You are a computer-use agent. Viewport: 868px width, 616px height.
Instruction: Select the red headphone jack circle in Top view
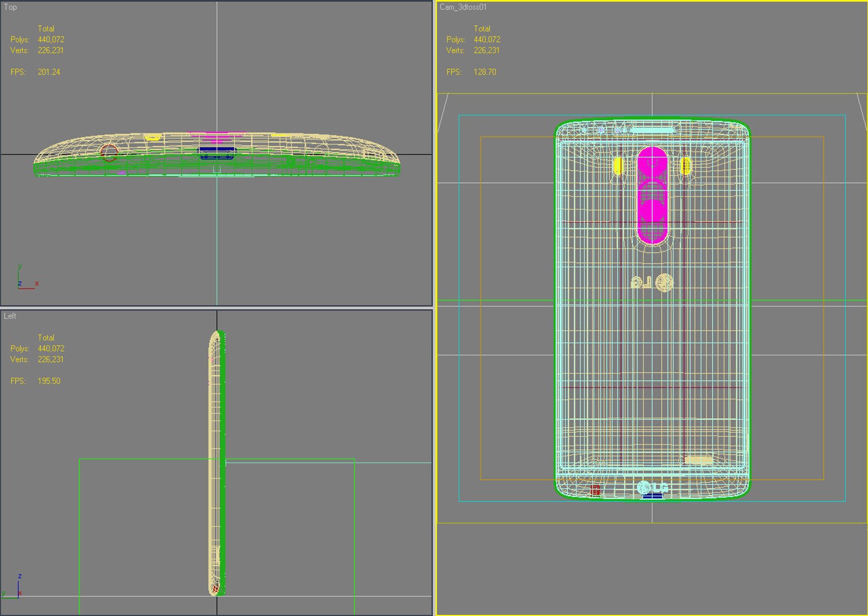109,152
